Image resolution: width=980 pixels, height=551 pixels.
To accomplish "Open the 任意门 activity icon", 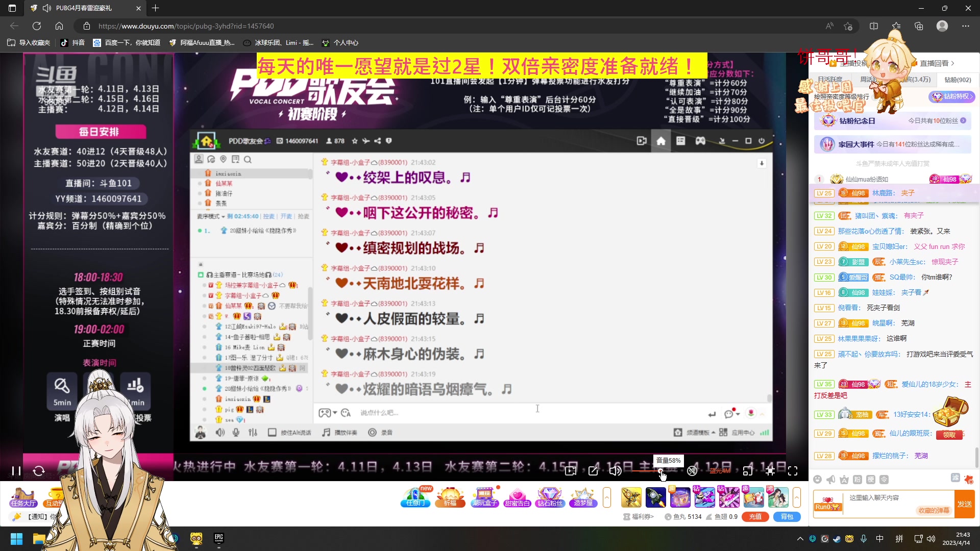I will (x=415, y=497).
